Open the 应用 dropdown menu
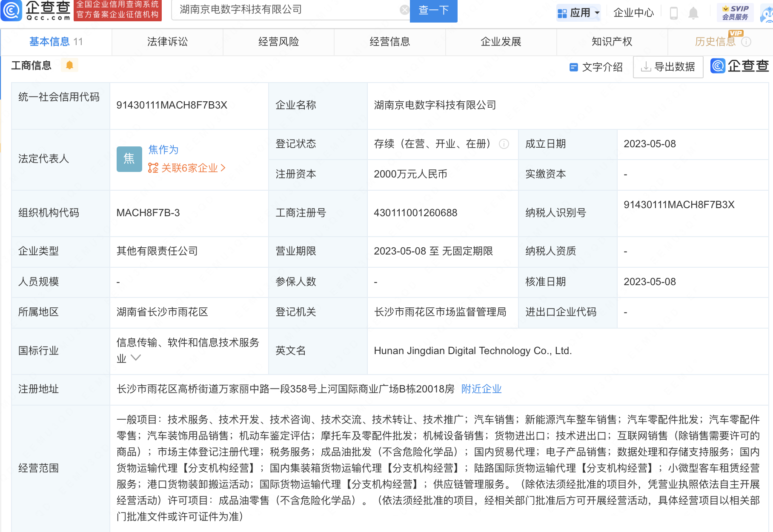The image size is (773, 532). pyautogui.click(x=579, y=13)
